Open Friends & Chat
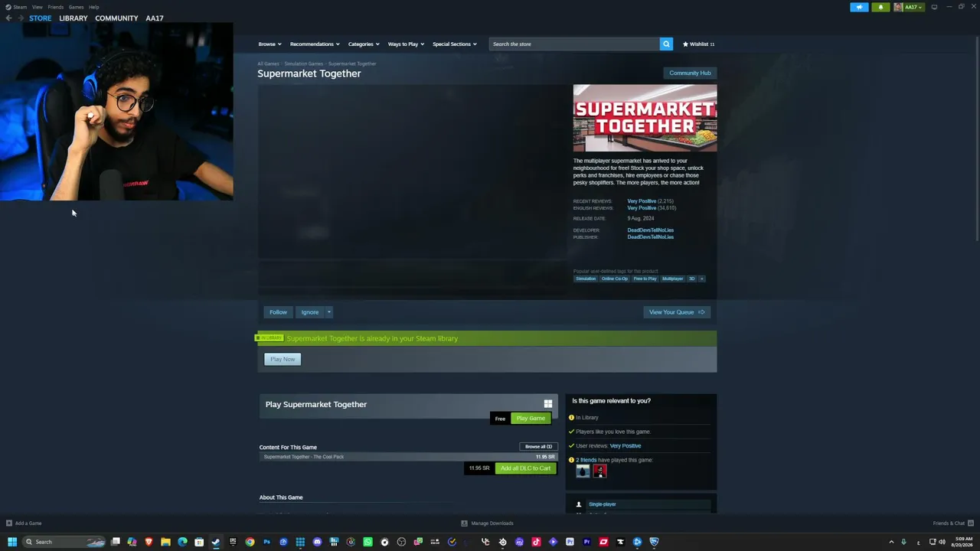 pos(953,523)
